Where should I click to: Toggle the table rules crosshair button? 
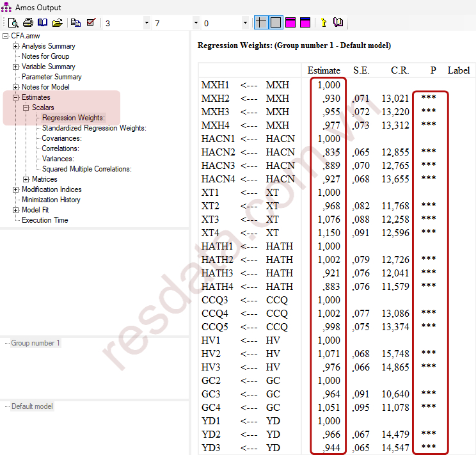pos(261,23)
